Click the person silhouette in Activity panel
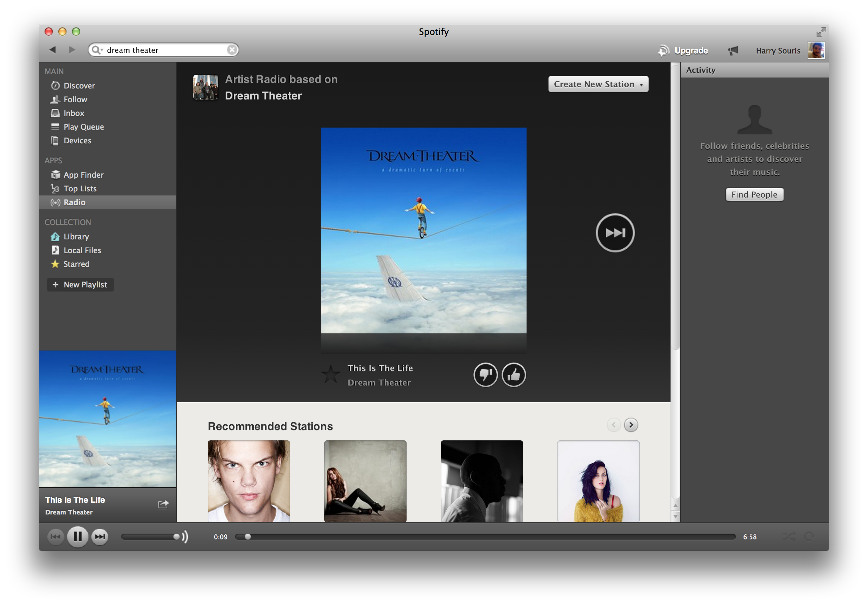The image size is (868, 605). [x=755, y=119]
